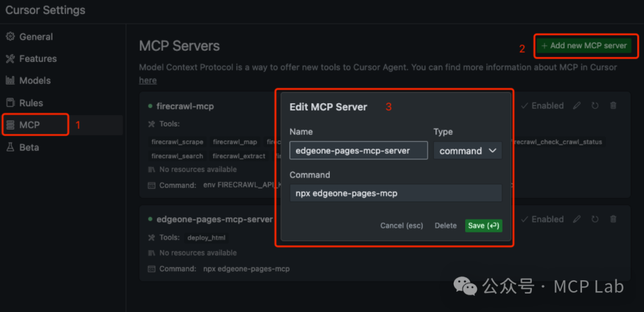Click the Rules book icon

[x=10, y=103]
